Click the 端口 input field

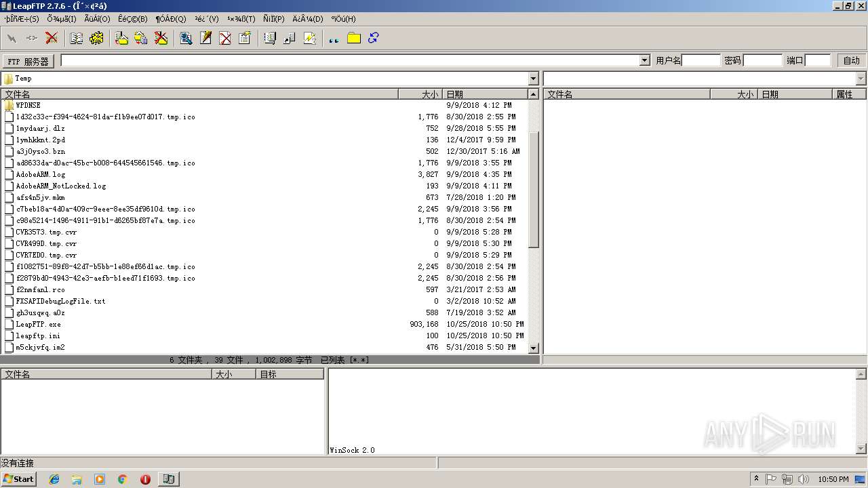[818, 61]
